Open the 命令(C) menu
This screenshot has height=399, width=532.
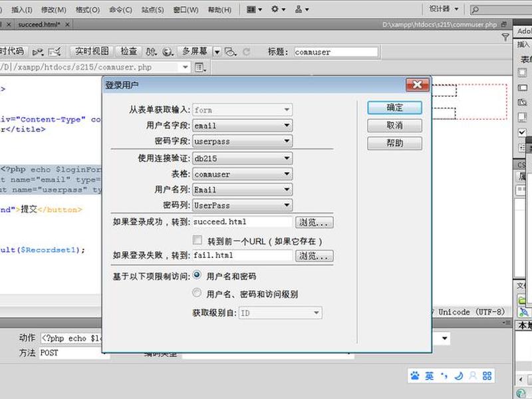click(120, 9)
